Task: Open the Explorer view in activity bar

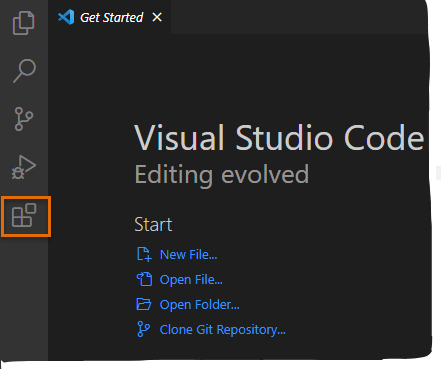Action: pyautogui.click(x=24, y=23)
